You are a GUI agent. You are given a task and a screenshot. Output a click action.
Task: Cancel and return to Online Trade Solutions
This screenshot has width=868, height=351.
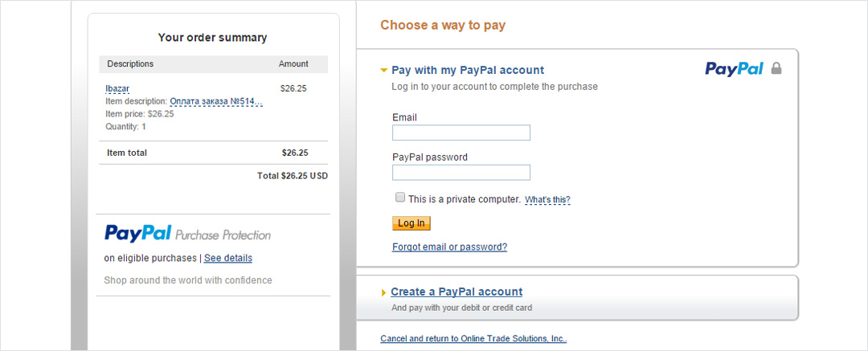pos(473,339)
